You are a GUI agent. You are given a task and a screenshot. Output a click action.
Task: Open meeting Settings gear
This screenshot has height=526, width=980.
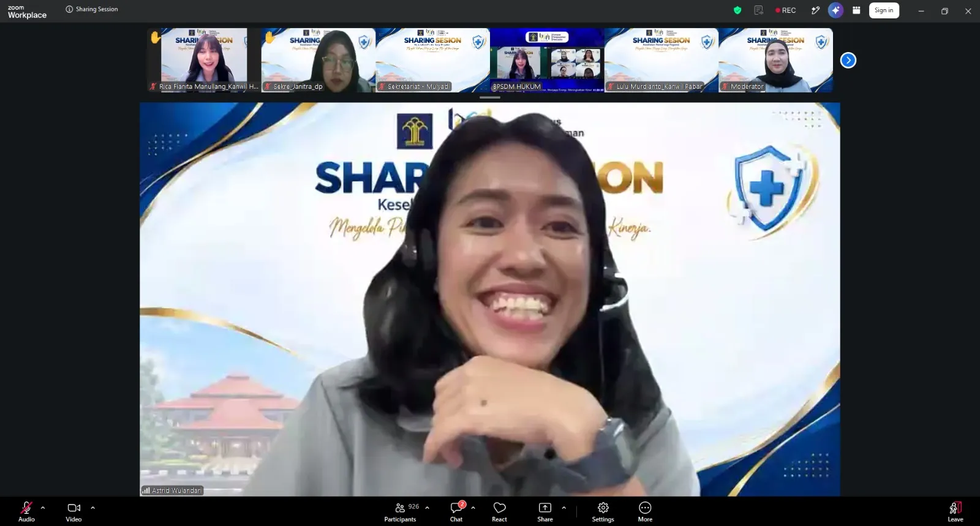click(x=603, y=511)
